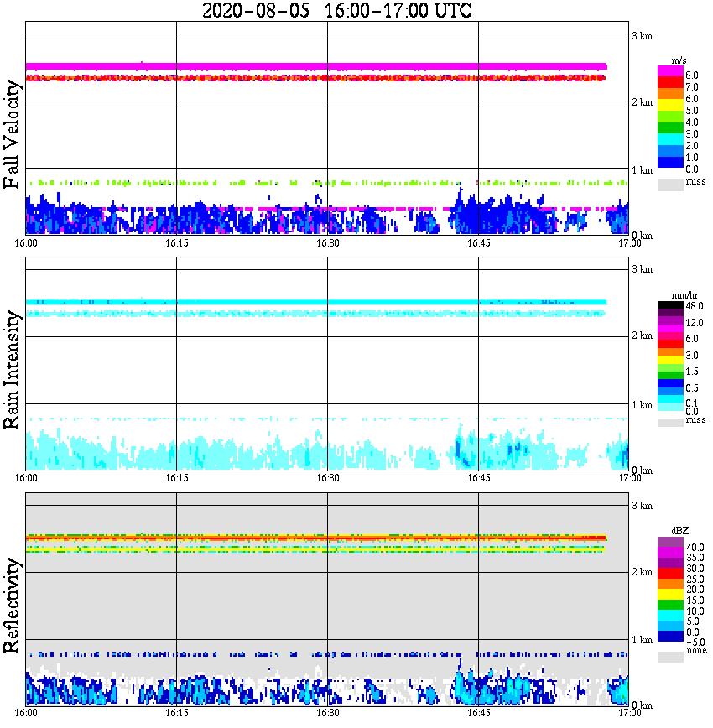The width and height of the screenshot is (713, 728).
Task: Click the red swatch in the dBZ legend
Action: [670, 573]
